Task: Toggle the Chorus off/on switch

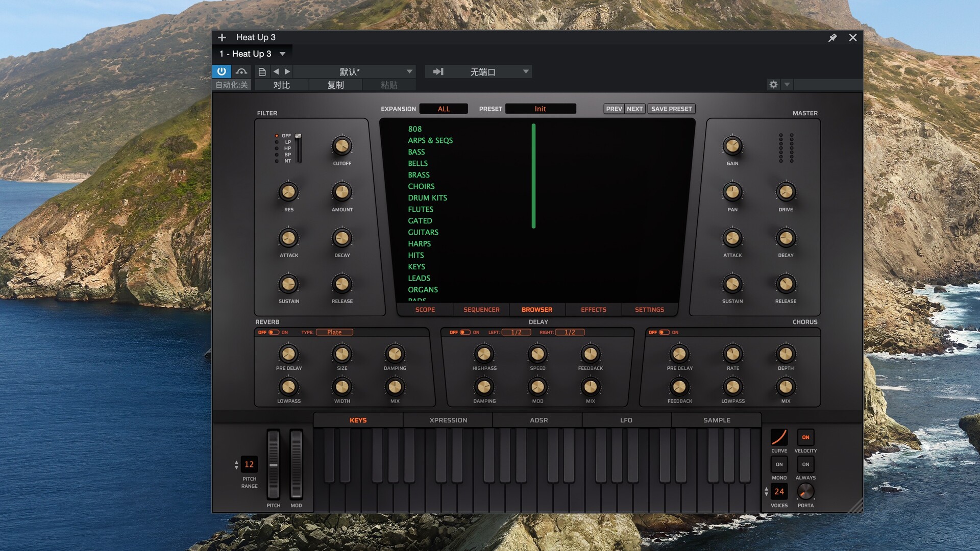Action: click(x=664, y=332)
